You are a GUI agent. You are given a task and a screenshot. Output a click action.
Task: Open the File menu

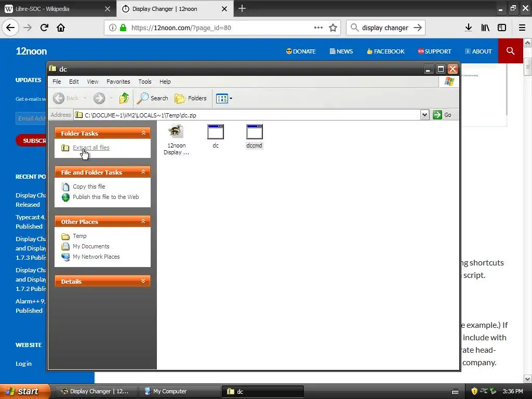pyautogui.click(x=57, y=82)
